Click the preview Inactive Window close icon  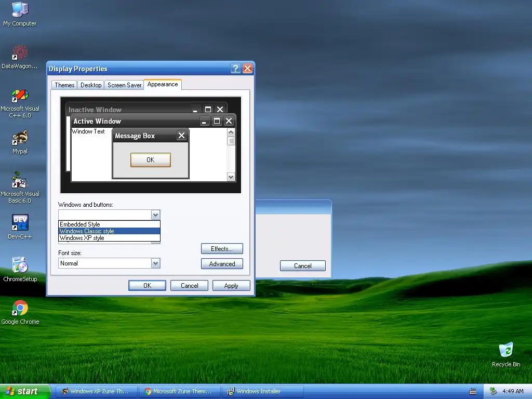coord(220,109)
